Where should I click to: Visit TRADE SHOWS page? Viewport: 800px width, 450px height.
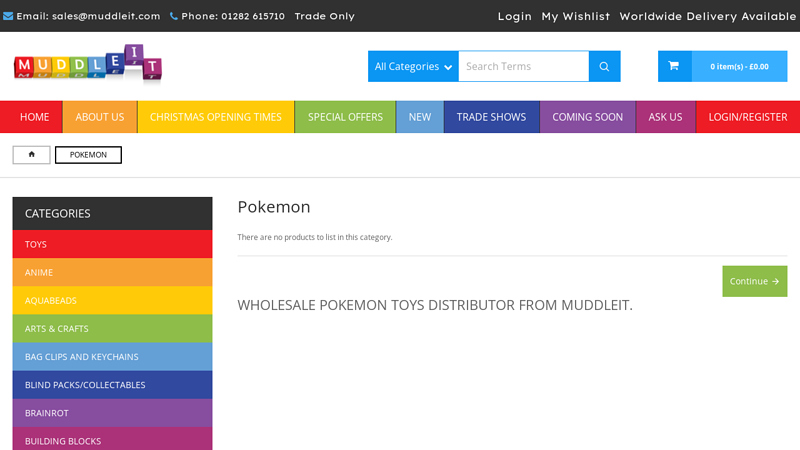(x=491, y=117)
